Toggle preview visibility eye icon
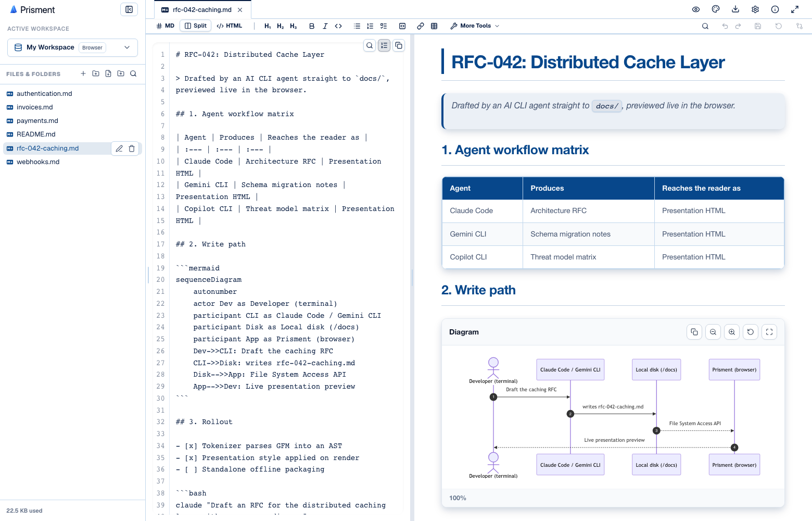The image size is (812, 521). pos(696,9)
